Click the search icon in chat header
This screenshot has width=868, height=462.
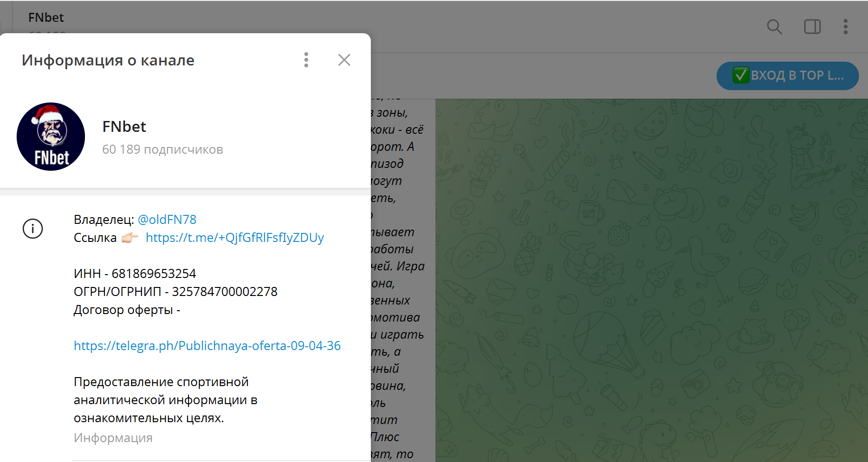point(774,27)
